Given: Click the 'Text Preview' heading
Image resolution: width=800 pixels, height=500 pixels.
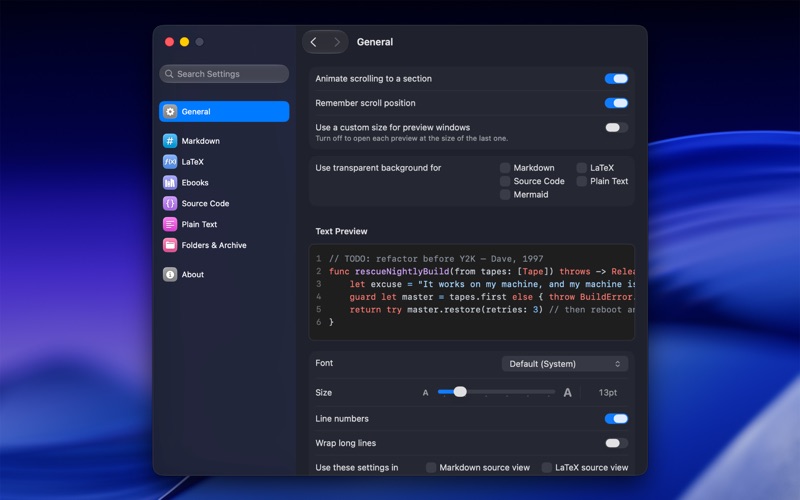Looking at the screenshot, I should tap(341, 231).
